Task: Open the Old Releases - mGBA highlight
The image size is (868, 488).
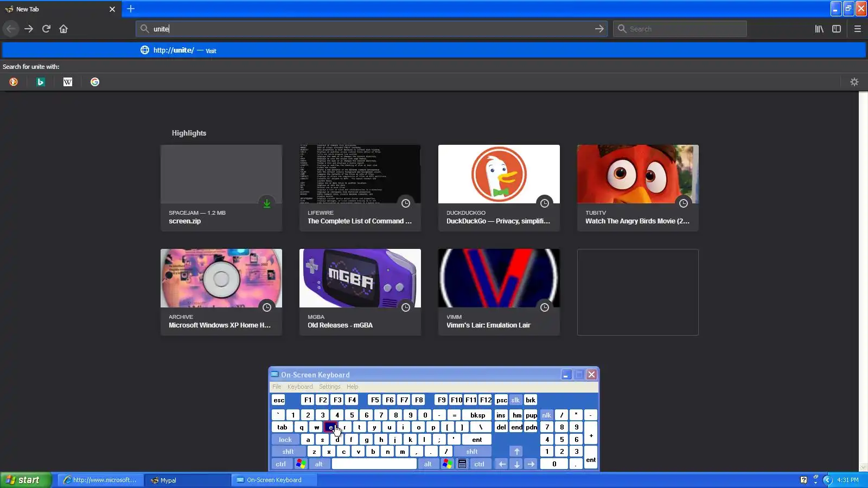Action: pos(360,292)
